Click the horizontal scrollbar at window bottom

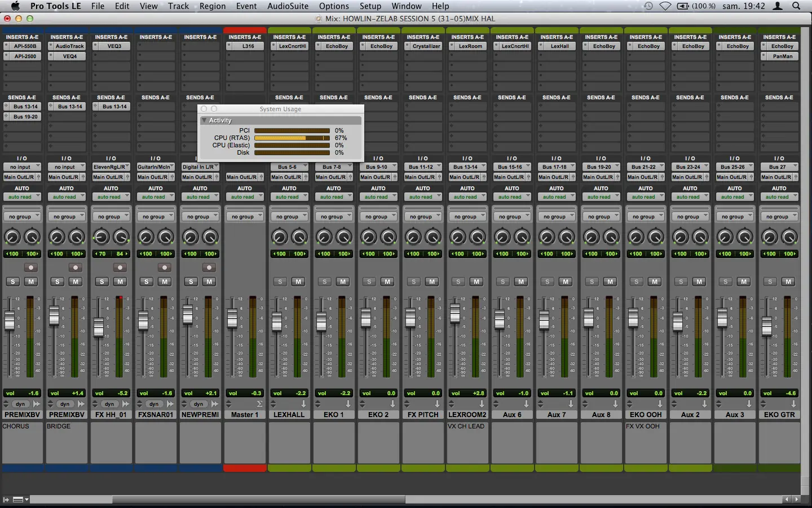coord(258,500)
